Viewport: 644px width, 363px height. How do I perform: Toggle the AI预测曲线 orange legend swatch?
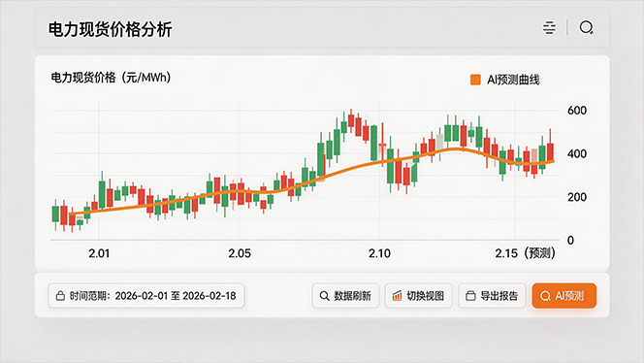475,80
